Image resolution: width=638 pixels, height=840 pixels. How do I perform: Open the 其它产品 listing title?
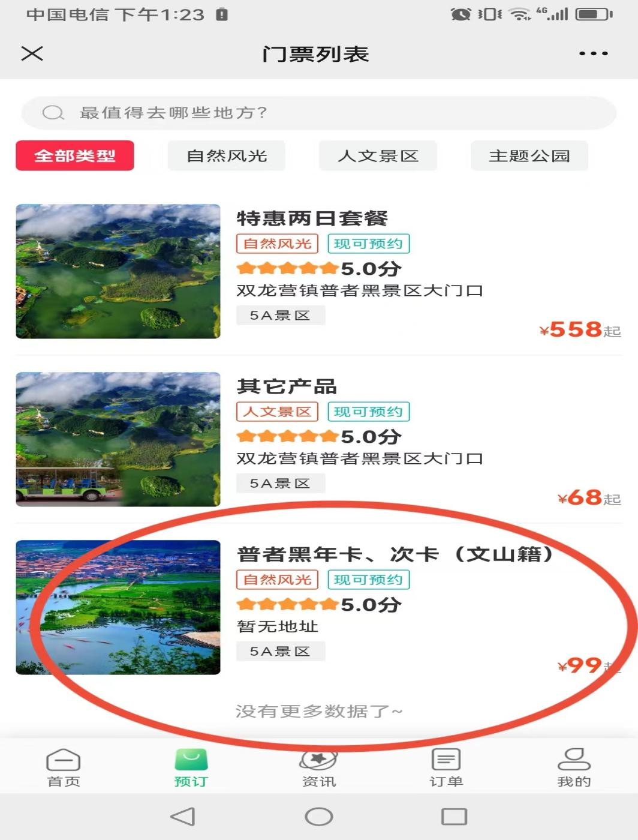point(287,386)
